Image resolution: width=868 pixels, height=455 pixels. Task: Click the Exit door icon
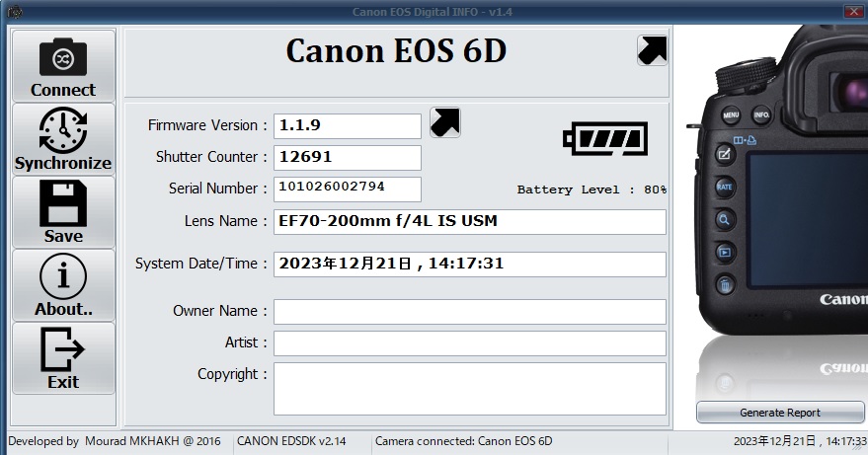pos(63,348)
